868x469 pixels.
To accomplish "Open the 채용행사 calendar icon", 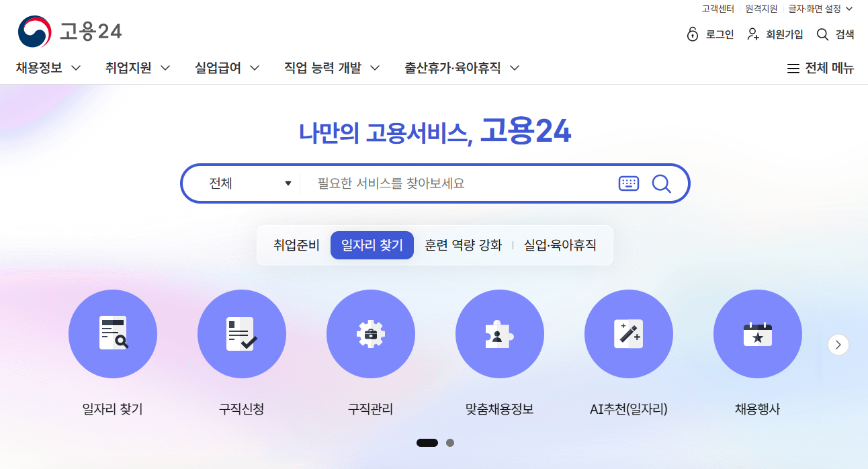I will pos(757,334).
